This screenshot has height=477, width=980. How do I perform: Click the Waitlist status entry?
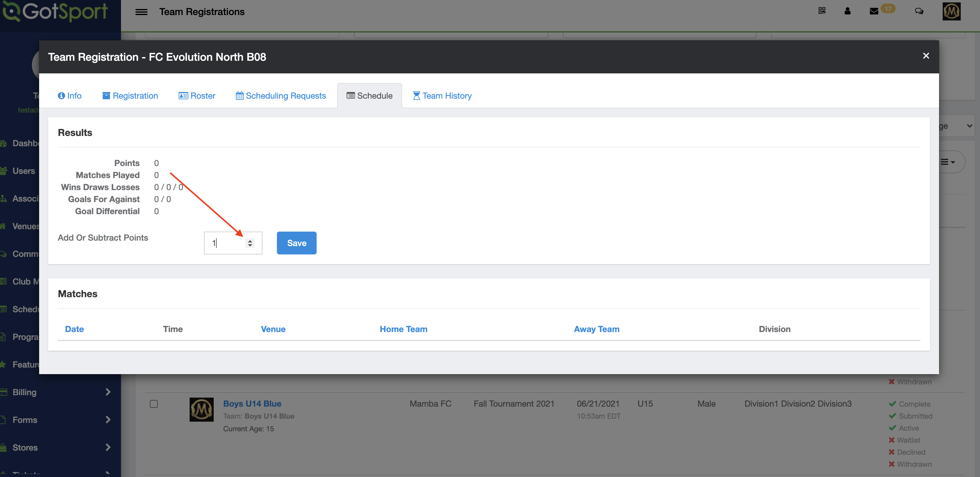(904, 440)
